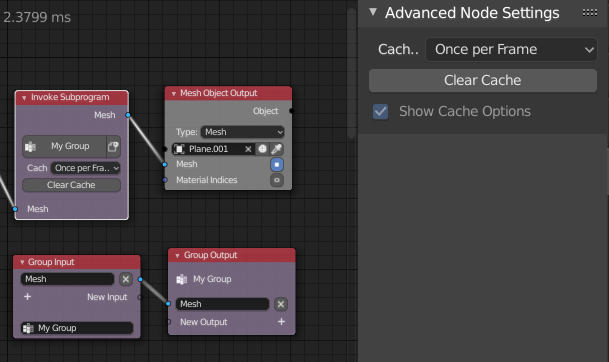The height and width of the screenshot is (362, 609).
Task: Click the New Input empty socket
Action: (x=140, y=297)
